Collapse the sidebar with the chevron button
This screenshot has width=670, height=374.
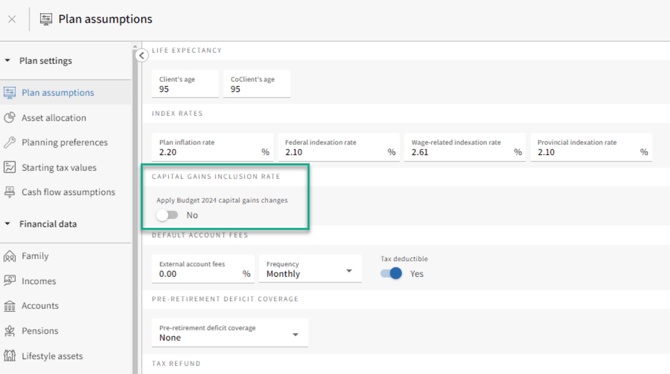pos(141,55)
